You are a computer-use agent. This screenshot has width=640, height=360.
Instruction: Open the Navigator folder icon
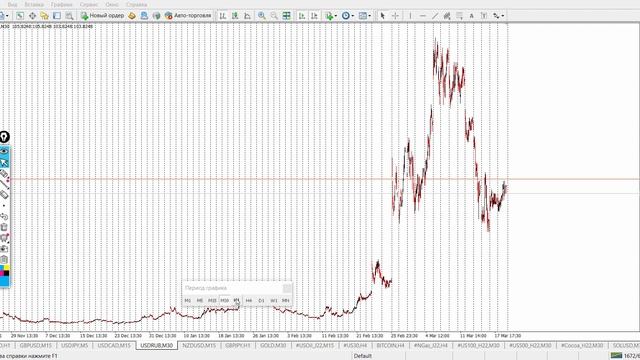44,16
